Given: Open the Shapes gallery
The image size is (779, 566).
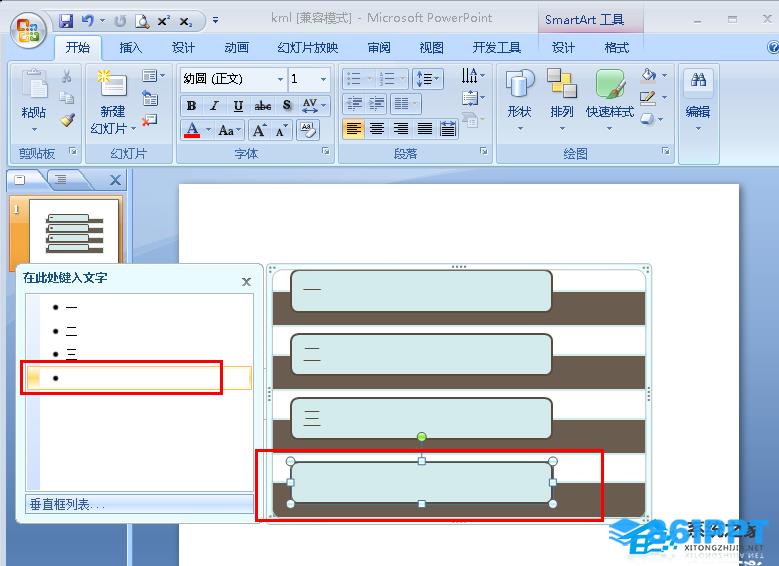Looking at the screenshot, I should [x=519, y=99].
